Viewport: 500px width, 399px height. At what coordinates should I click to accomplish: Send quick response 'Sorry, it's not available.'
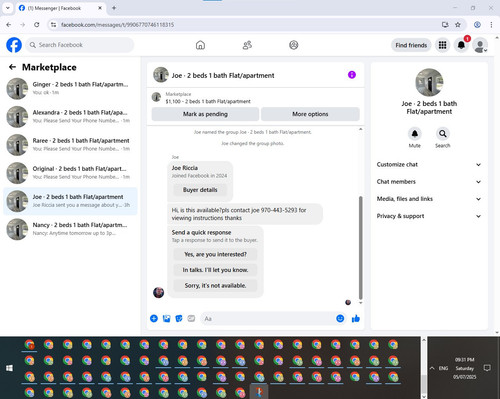point(215,286)
